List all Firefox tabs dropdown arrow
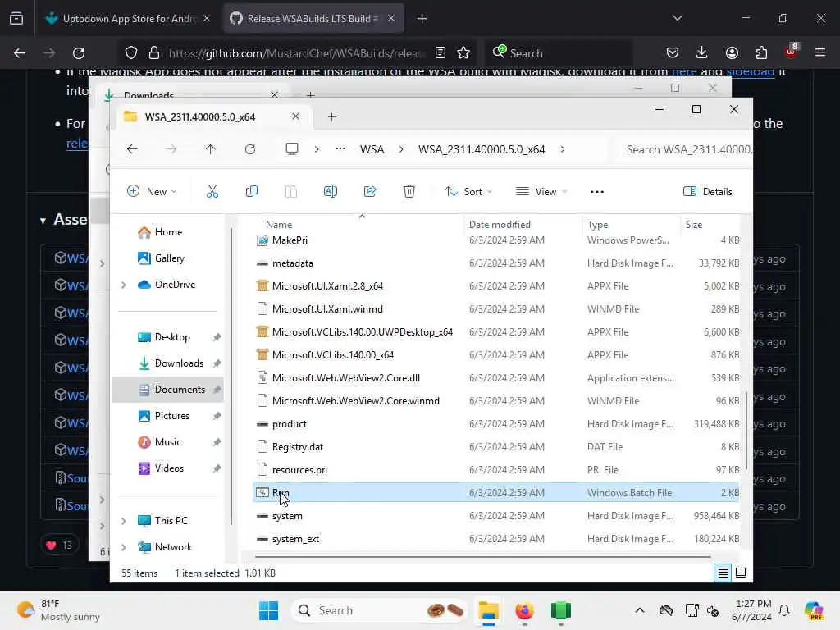This screenshot has height=630, width=840. 678,18
